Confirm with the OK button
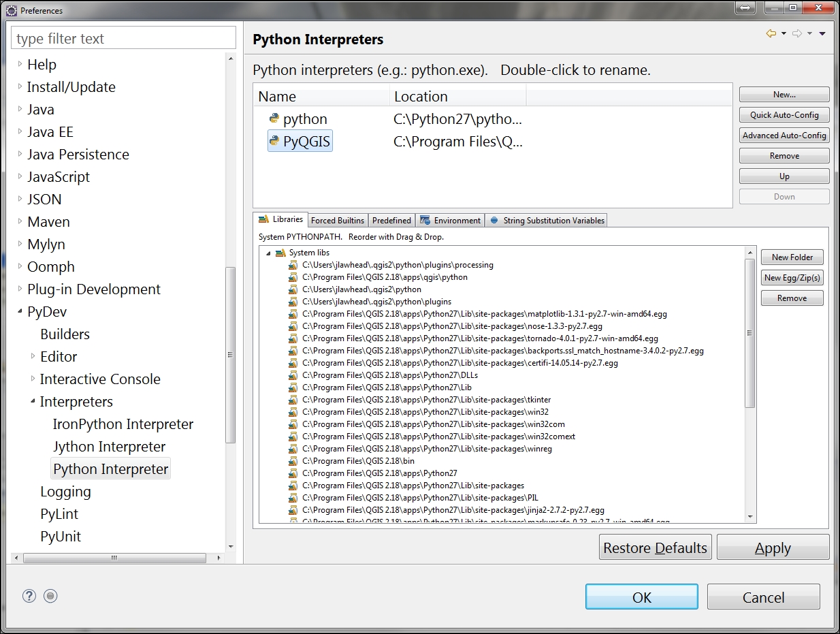This screenshot has height=634, width=840. pos(642,597)
